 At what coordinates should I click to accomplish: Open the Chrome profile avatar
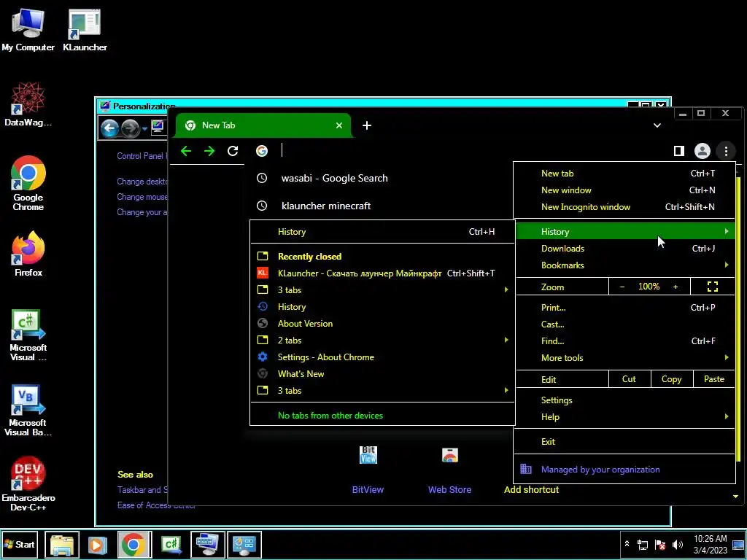click(x=703, y=151)
